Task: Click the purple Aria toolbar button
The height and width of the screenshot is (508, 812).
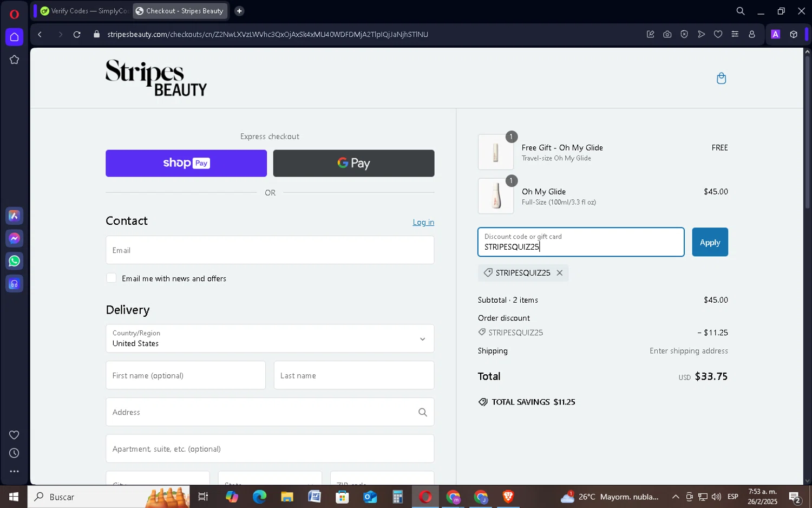Action: (x=776, y=34)
